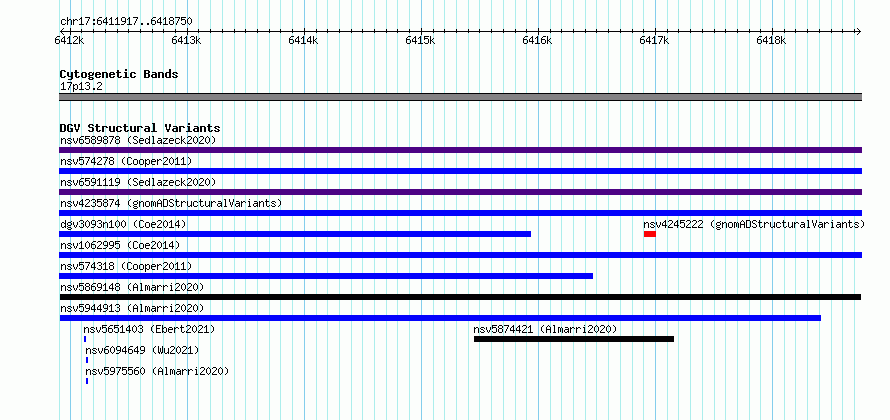Image resolution: width=890 pixels, height=420 pixels.
Task: Click the gray 17p13.2 cytogenetic band bar
Action: click(460, 97)
